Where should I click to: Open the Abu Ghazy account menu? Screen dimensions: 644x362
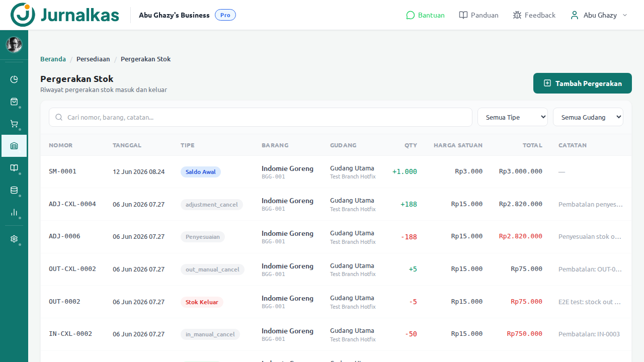599,15
